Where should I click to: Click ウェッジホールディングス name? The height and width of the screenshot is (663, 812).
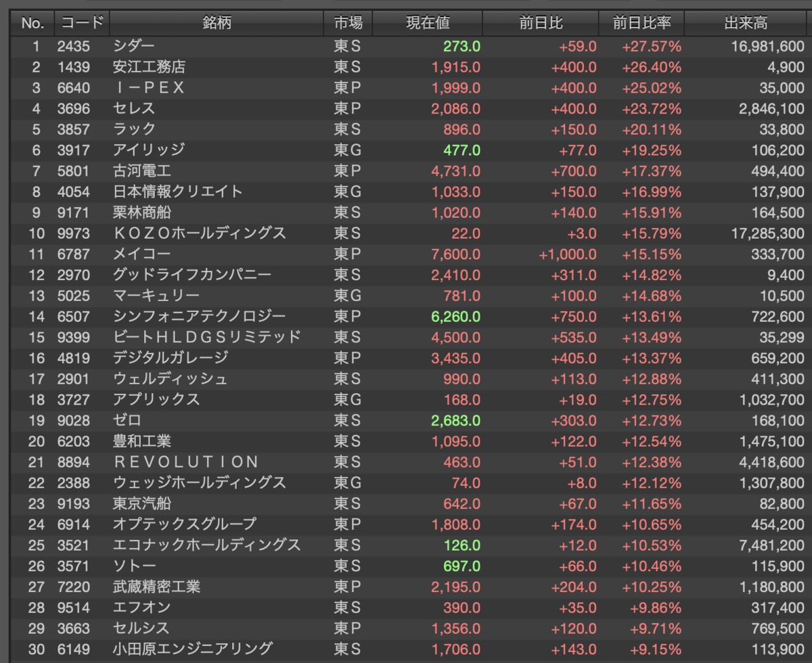(200, 483)
